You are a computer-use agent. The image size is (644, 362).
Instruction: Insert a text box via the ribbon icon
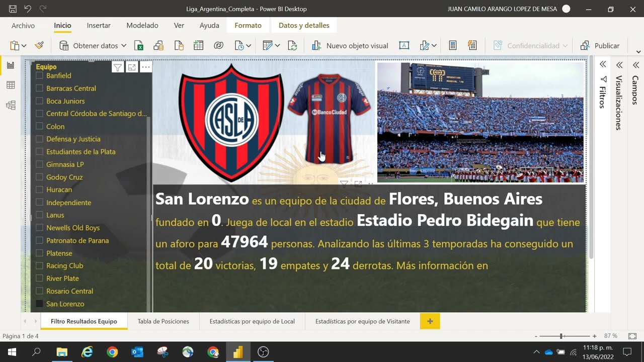click(x=404, y=45)
